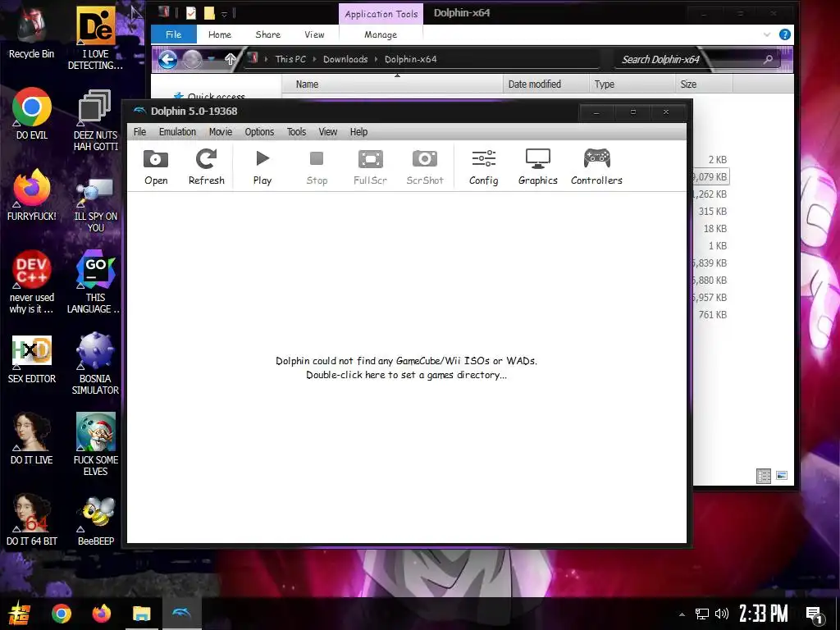This screenshot has height=630, width=840.
Task: Click Downloads in the address breadcrumb
Action: pyautogui.click(x=345, y=59)
